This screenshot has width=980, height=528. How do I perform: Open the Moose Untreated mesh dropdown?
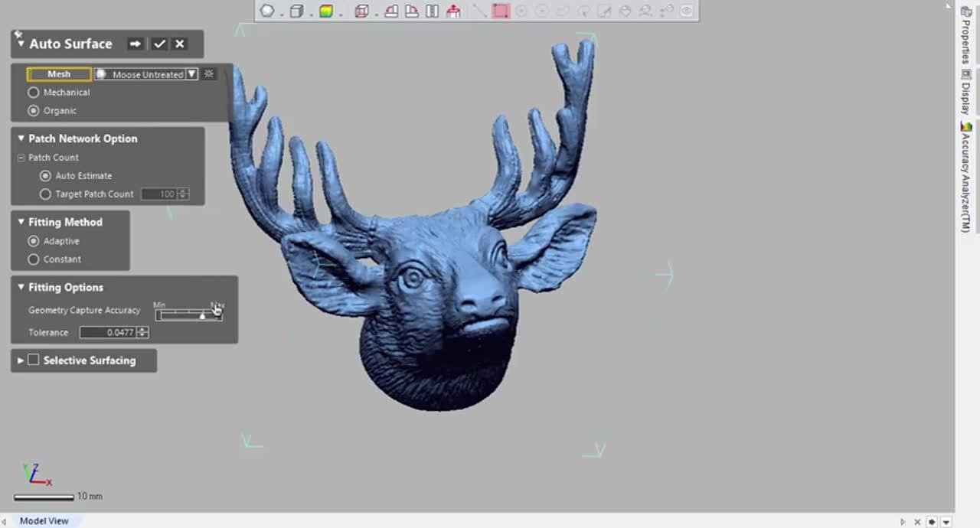point(191,74)
